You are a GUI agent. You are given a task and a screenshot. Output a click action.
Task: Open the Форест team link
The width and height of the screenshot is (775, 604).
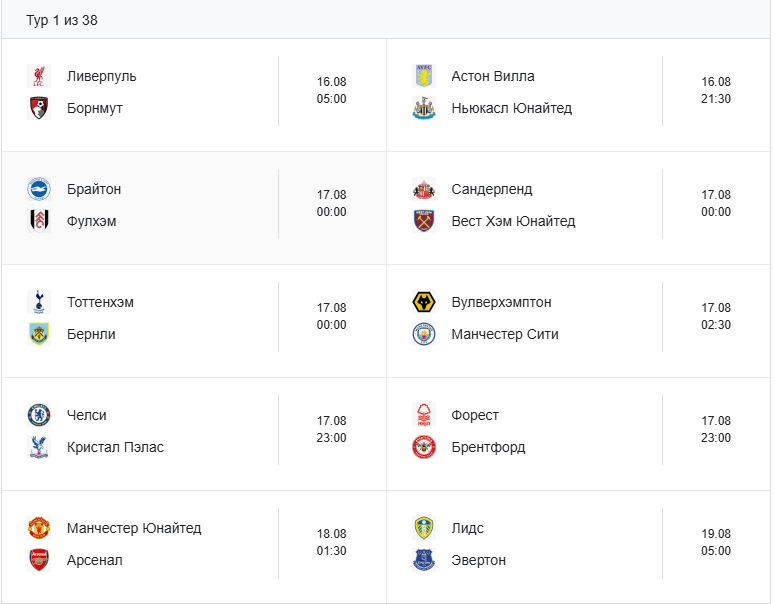point(475,415)
